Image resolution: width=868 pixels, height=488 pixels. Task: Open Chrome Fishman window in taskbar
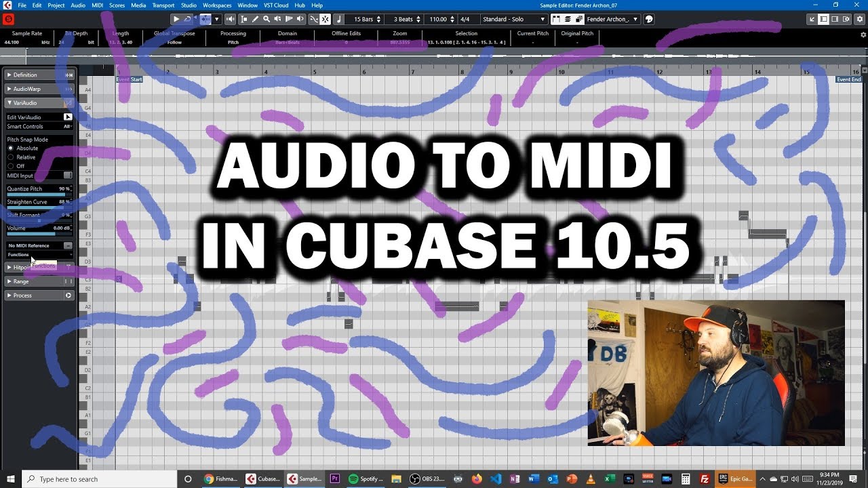click(x=220, y=479)
